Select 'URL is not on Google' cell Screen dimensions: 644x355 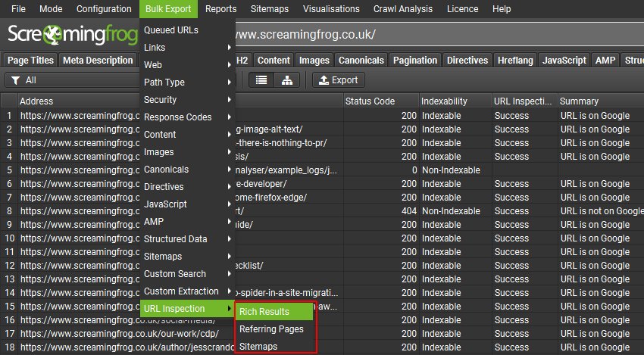click(601, 211)
